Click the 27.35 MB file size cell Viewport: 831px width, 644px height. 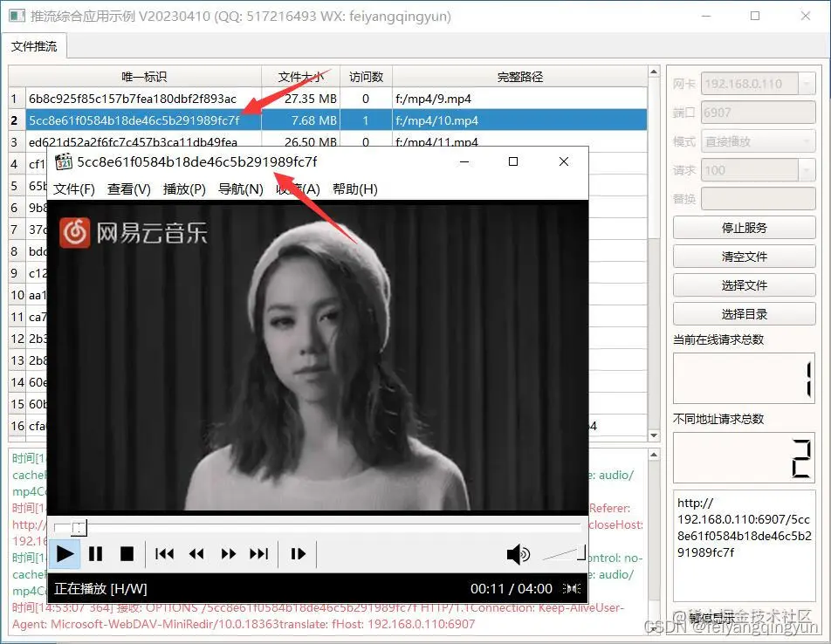(300, 99)
